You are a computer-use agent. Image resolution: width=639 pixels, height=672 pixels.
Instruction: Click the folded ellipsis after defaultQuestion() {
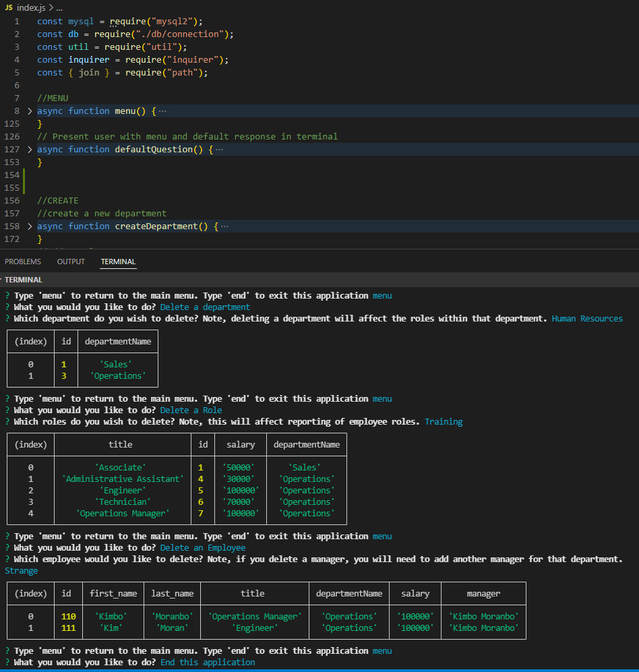pyautogui.click(x=220, y=150)
